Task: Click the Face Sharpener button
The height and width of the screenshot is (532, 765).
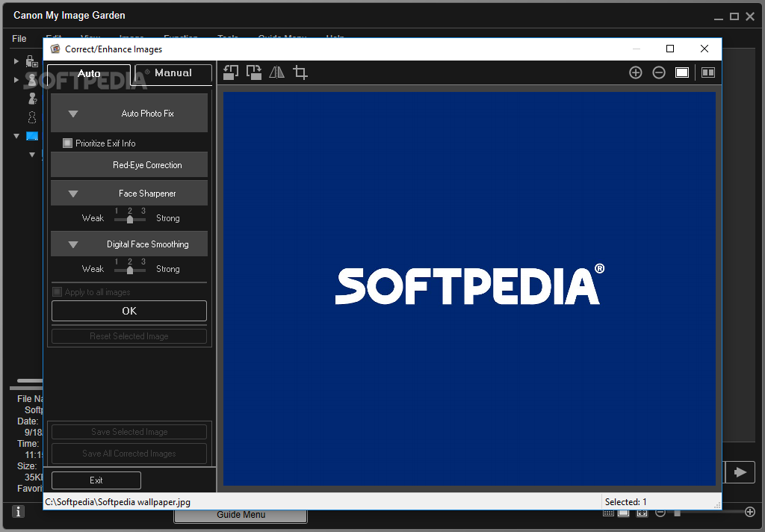Action: [129, 194]
